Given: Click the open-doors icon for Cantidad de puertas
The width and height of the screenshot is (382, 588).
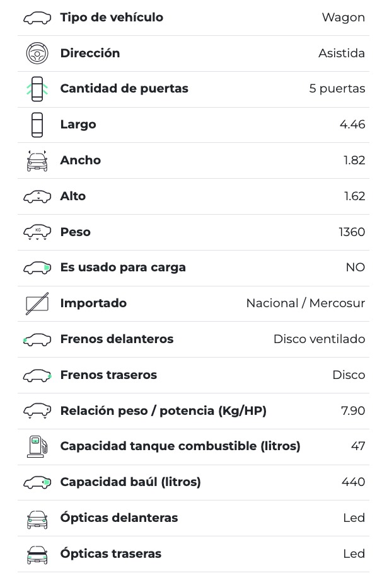Looking at the screenshot, I should (x=37, y=89).
